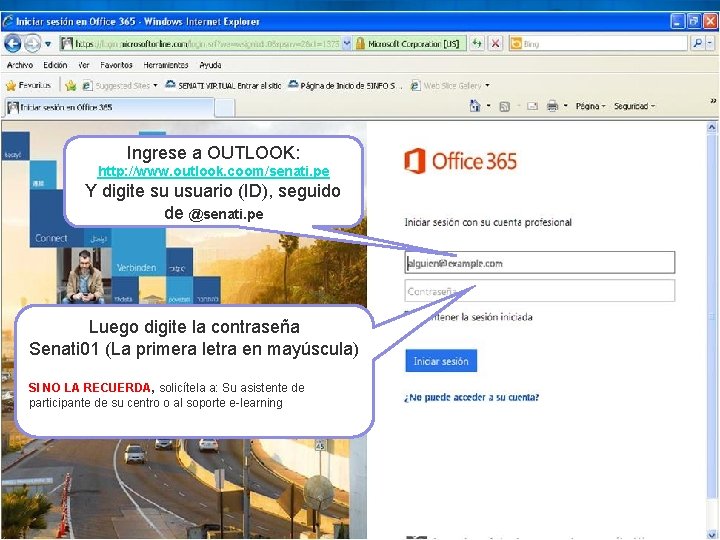This screenshot has width=720, height=540.
Task: Click the Microsoft Corporation [US] certificate label
Action: click(413, 44)
